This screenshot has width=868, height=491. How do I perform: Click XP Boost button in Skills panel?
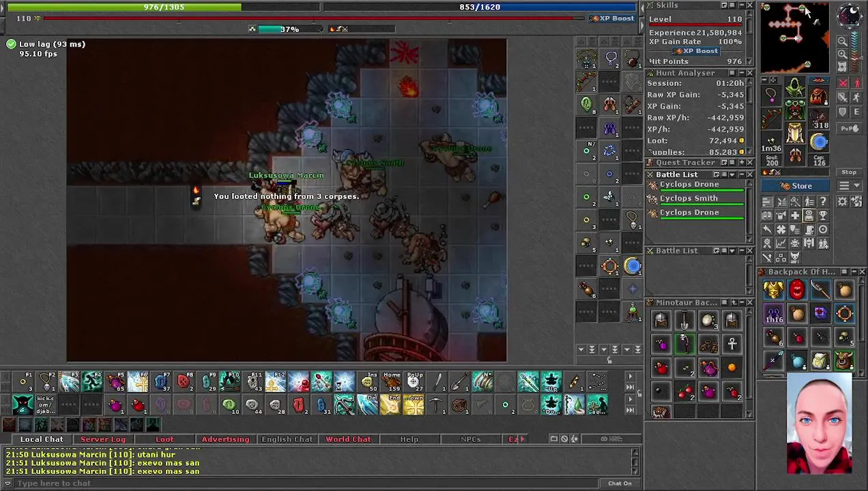pos(696,51)
